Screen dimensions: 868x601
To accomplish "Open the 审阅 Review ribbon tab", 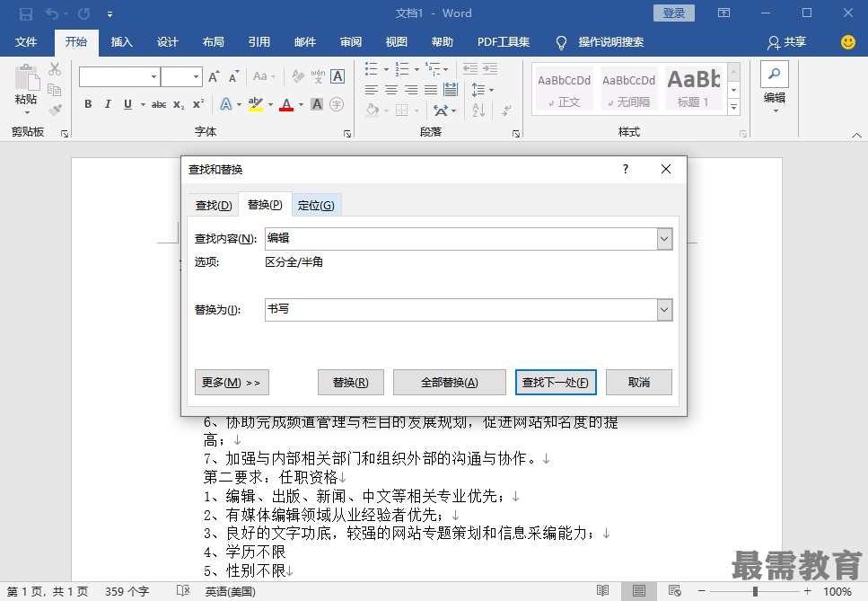I will click(x=350, y=42).
